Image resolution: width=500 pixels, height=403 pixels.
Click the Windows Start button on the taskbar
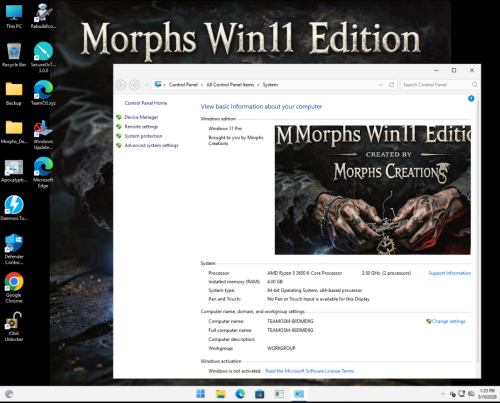201,394
